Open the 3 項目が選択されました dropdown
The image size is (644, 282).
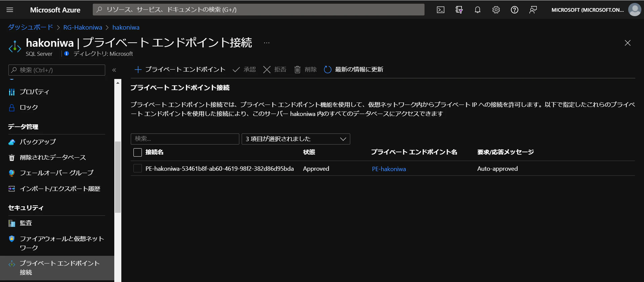pos(296,139)
